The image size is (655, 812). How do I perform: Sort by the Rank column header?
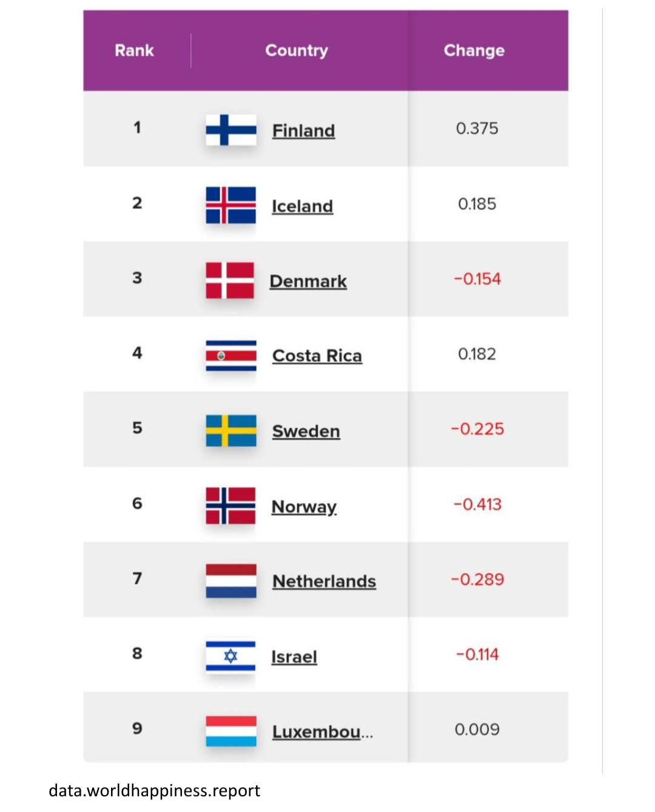[x=134, y=50]
